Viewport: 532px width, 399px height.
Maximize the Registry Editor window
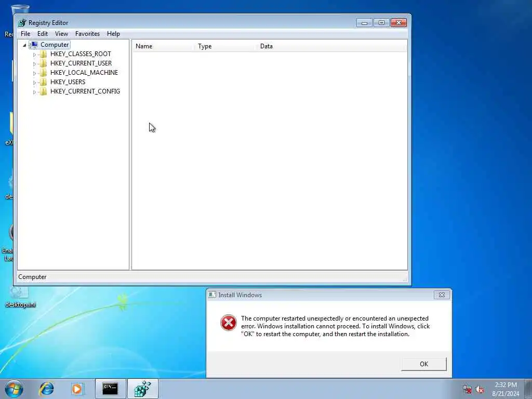[381, 23]
